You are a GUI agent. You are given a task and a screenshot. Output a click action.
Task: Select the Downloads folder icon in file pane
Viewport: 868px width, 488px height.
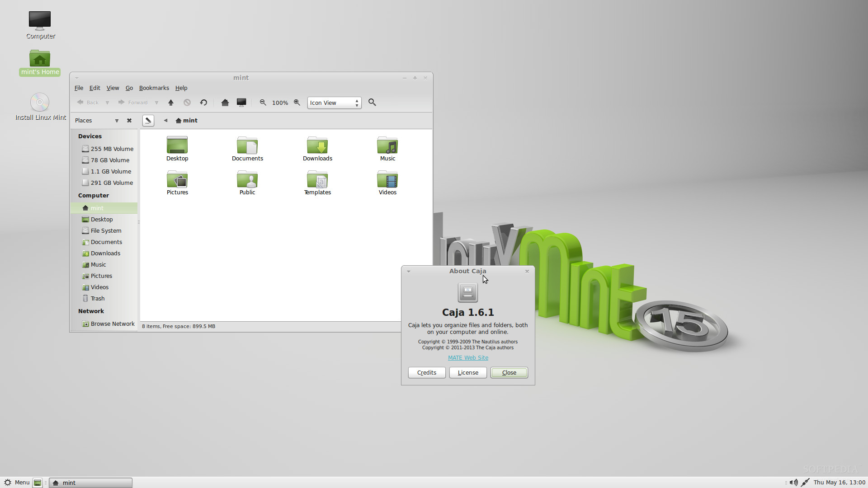tap(317, 149)
